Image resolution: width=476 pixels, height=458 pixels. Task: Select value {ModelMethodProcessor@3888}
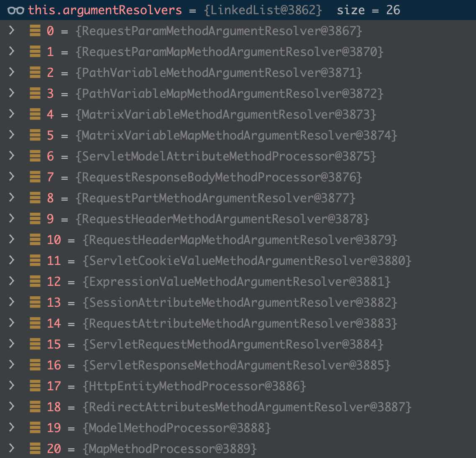177,428
